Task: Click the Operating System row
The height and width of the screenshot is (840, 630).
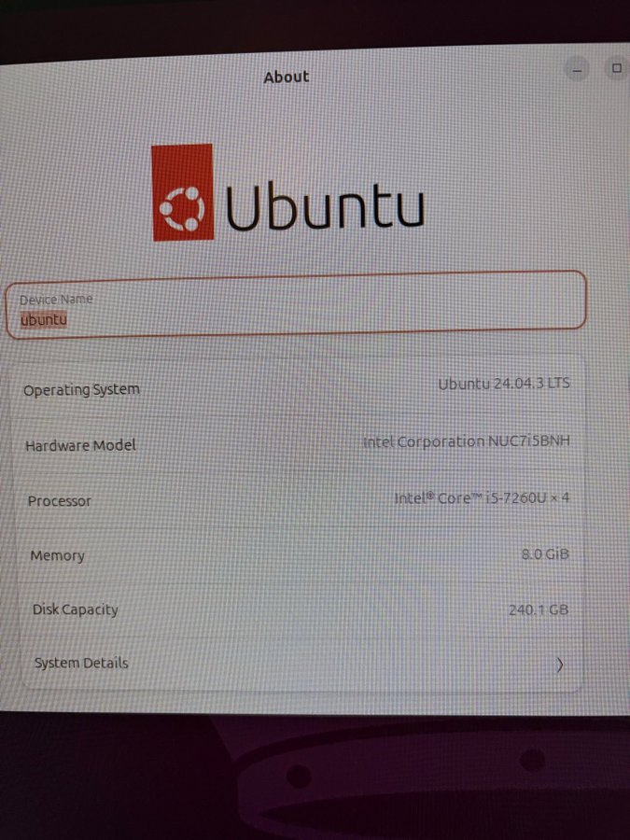Action: click(298, 387)
